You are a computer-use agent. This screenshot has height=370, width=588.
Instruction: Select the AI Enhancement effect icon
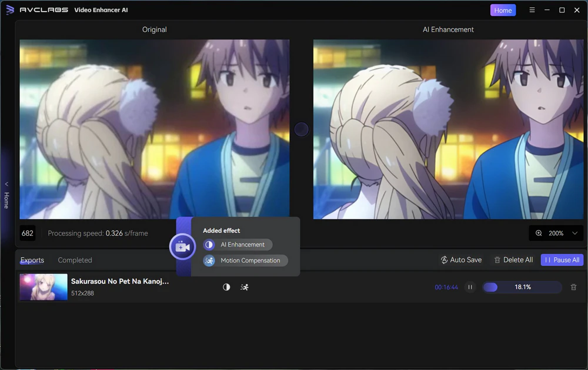(x=209, y=244)
